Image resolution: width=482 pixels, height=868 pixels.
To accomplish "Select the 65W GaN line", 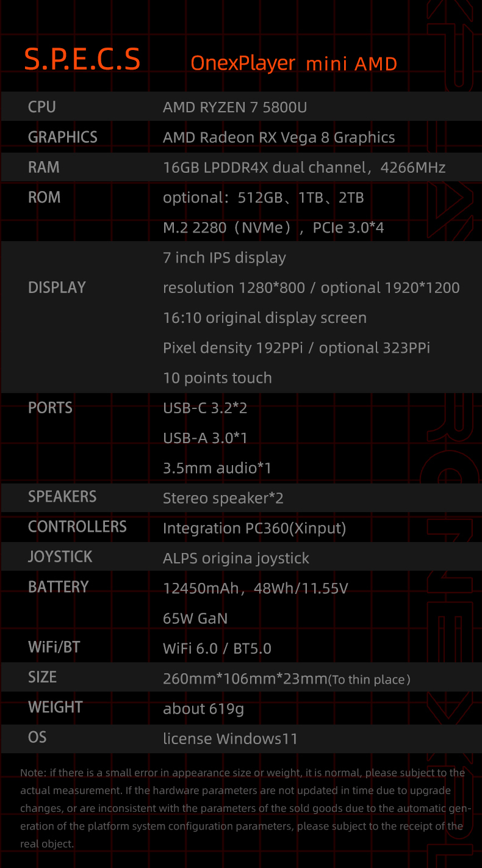I will (x=195, y=618).
